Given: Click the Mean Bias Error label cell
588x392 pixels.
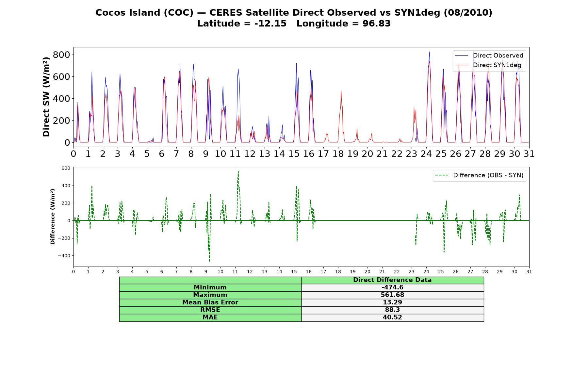Looking at the screenshot, I should [210, 302].
